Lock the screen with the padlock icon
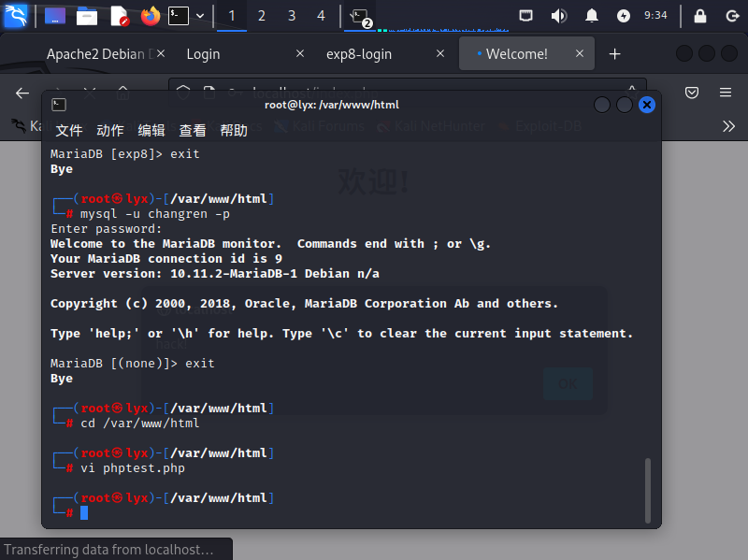 pos(699,16)
